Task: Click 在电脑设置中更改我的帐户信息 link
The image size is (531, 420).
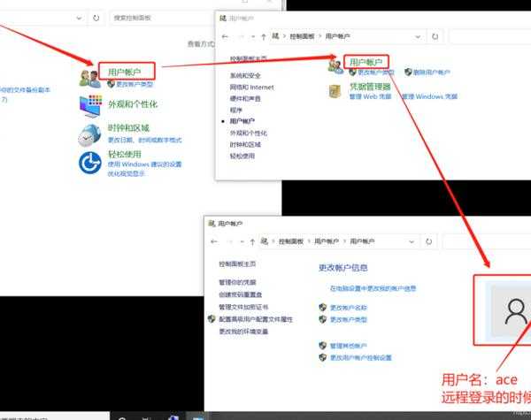Action: pyautogui.click(x=373, y=288)
